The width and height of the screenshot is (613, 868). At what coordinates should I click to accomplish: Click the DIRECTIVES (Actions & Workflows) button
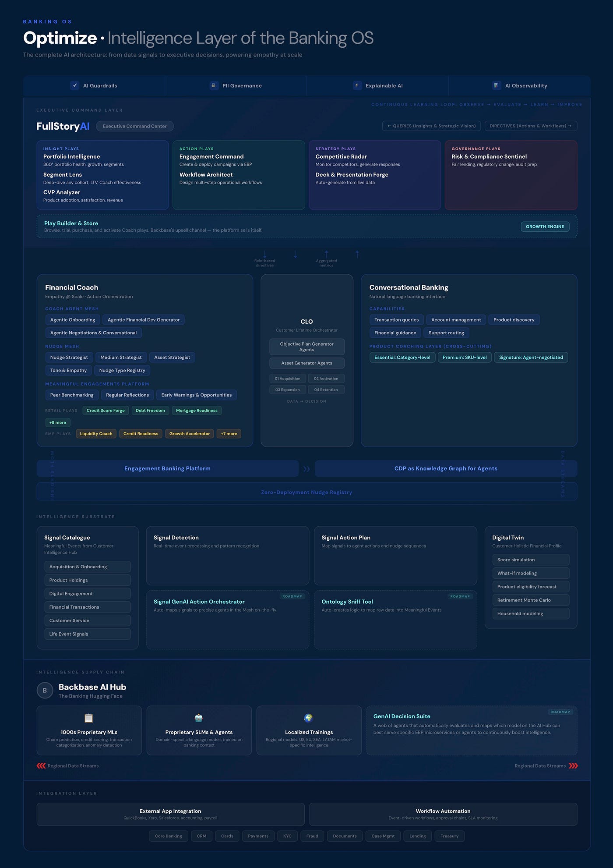pos(531,126)
